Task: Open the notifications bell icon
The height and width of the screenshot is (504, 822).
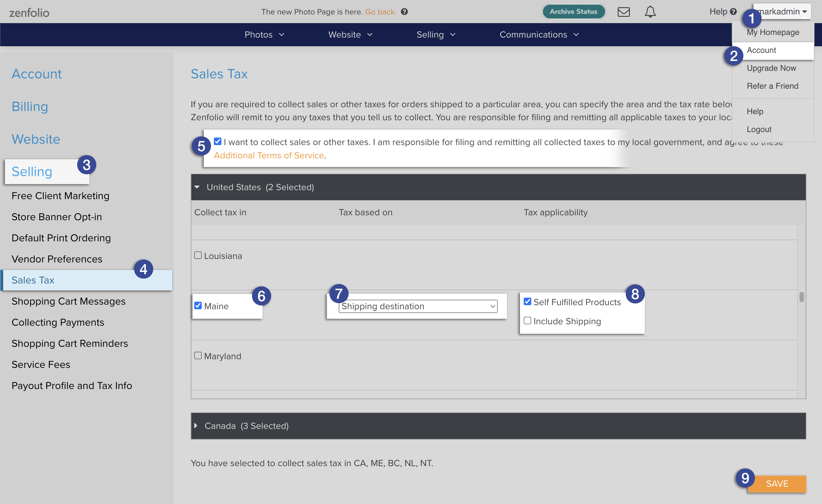Action: tap(650, 12)
